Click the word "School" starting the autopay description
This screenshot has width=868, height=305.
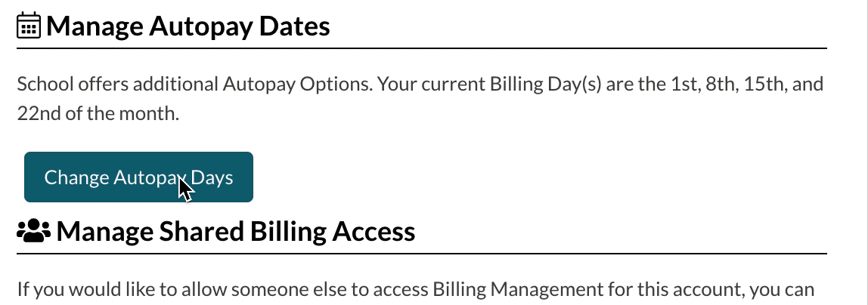39,83
